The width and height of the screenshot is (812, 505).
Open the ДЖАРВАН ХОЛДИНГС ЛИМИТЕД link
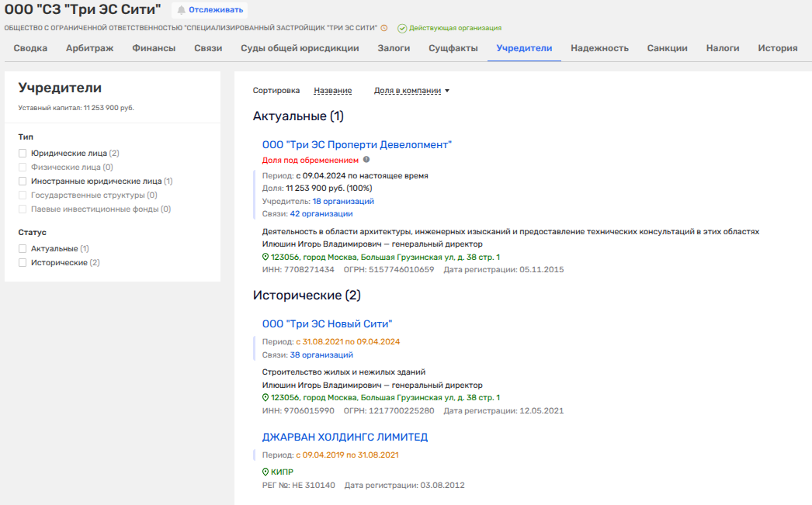point(345,437)
